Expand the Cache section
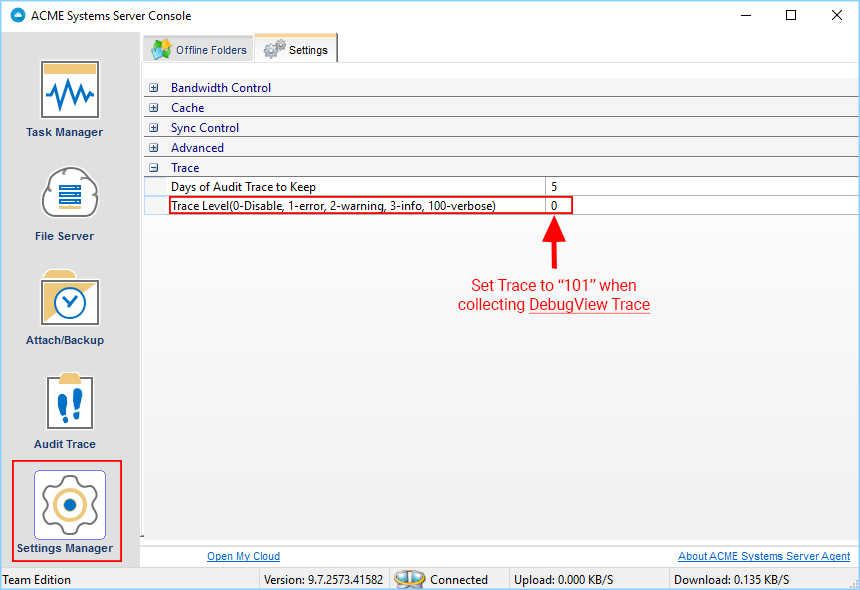 (x=154, y=107)
